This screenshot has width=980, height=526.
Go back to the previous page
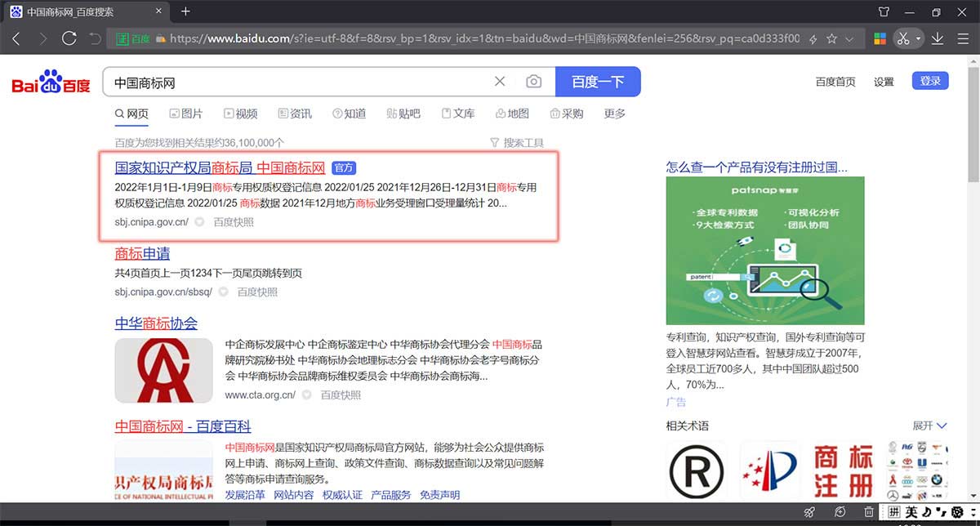[16, 38]
